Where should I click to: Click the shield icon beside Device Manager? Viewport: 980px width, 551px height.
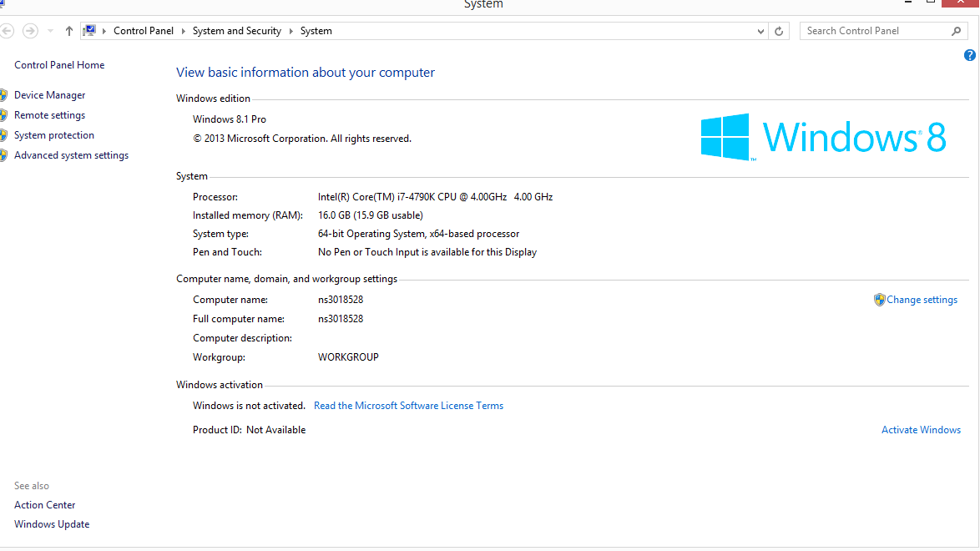click(x=3, y=95)
